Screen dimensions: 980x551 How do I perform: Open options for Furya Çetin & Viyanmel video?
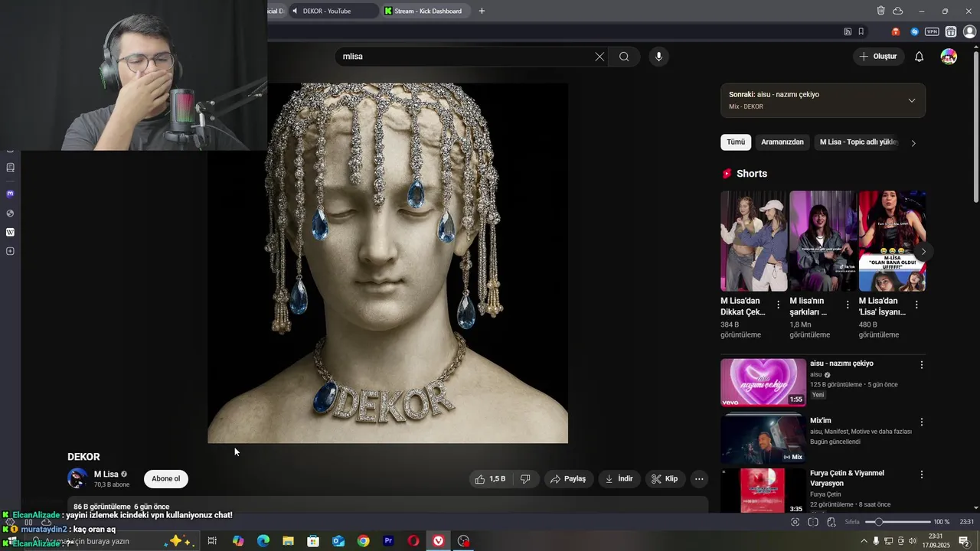click(922, 474)
